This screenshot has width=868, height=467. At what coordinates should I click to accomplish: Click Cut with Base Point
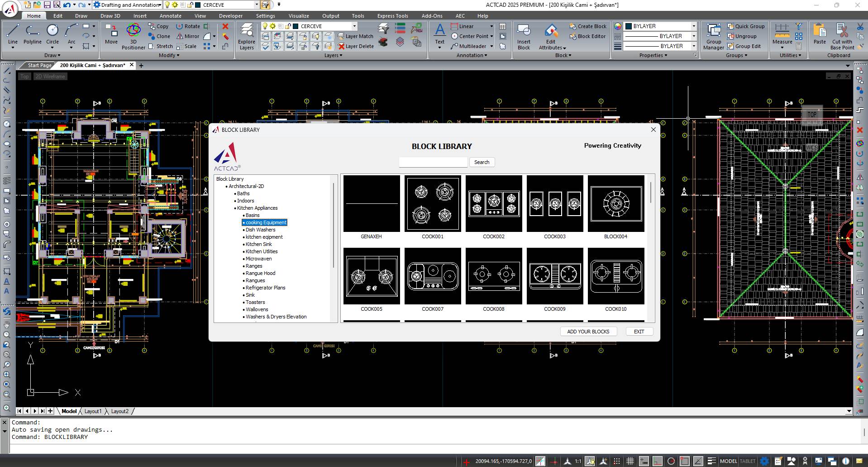pyautogui.click(x=842, y=36)
